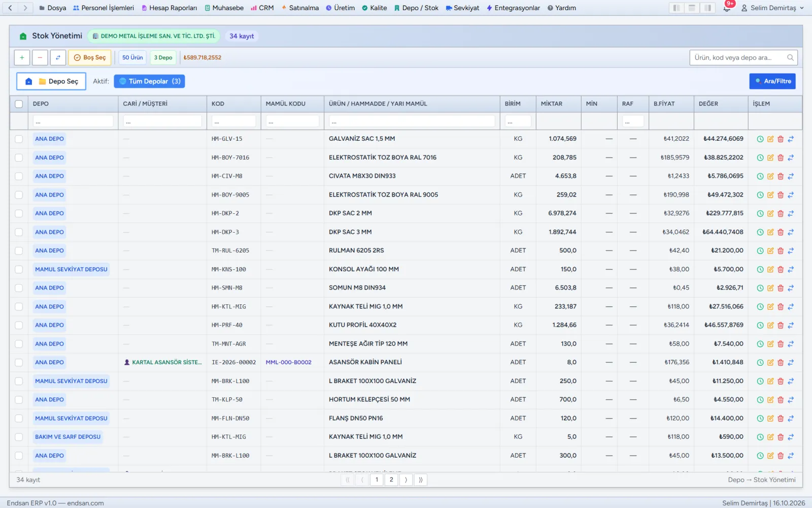Go to next page with chevron arrow
812x508 pixels.
click(406, 480)
